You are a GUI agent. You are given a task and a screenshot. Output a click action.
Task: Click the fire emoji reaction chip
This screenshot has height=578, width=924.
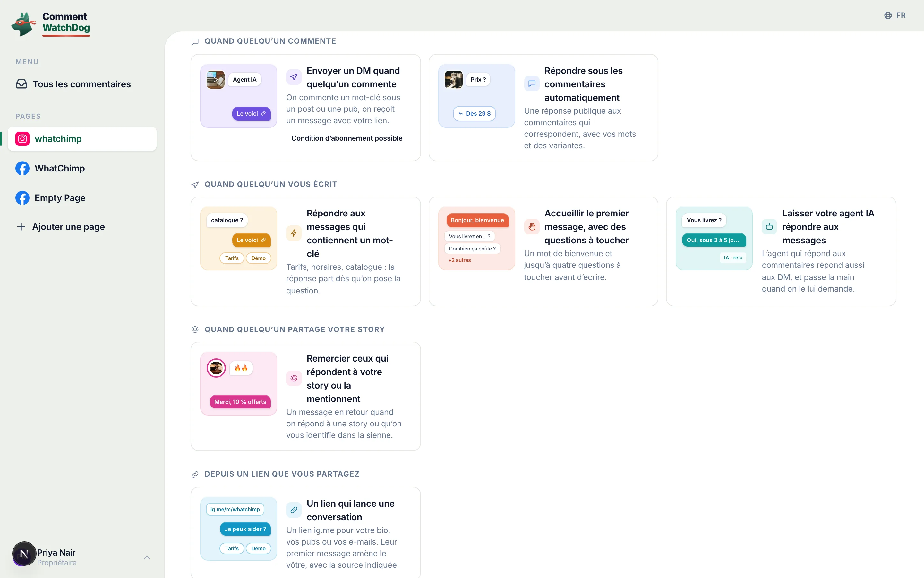click(241, 368)
